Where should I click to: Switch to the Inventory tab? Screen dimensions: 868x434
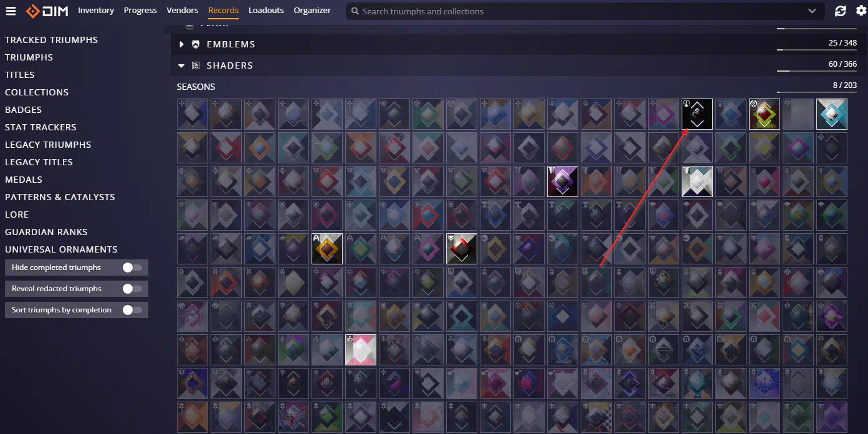point(96,11)
